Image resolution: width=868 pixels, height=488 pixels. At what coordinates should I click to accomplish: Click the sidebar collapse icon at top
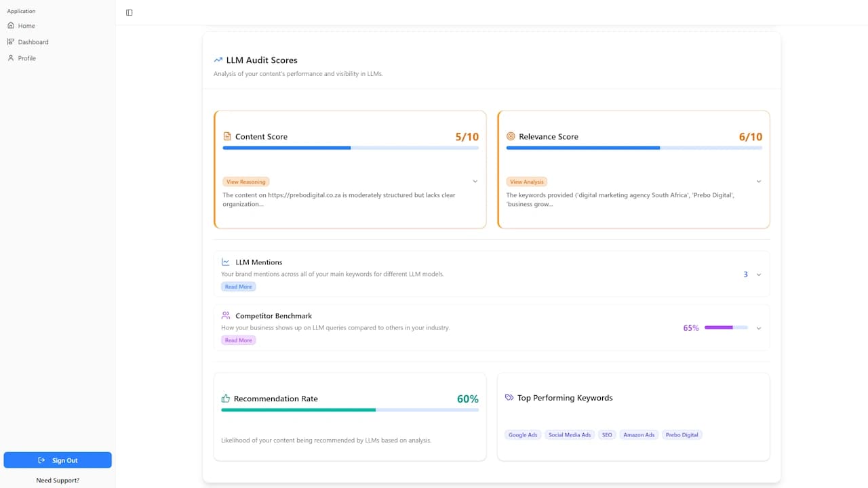129,12
